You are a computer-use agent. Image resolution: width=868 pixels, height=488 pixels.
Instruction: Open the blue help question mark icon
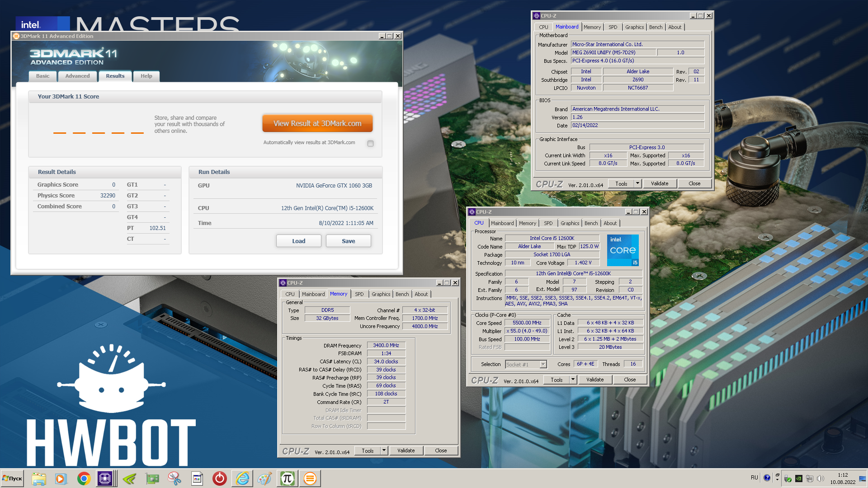pos(767,478)
